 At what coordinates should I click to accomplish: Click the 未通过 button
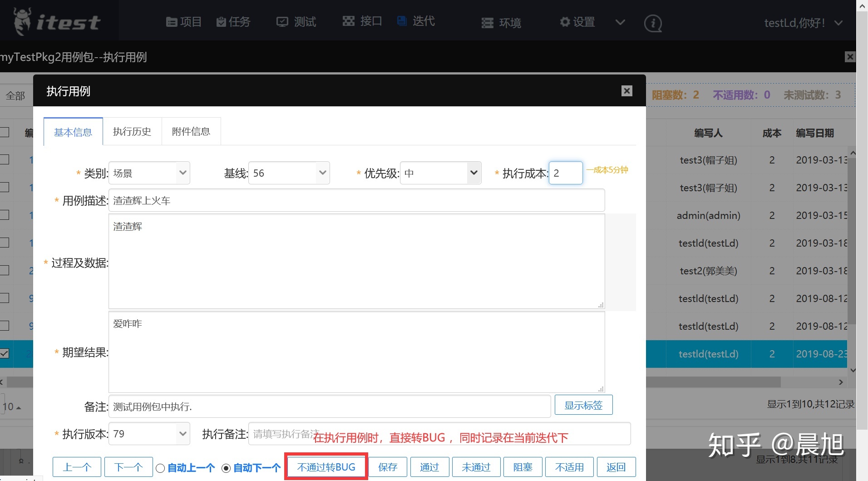[476, 467]
